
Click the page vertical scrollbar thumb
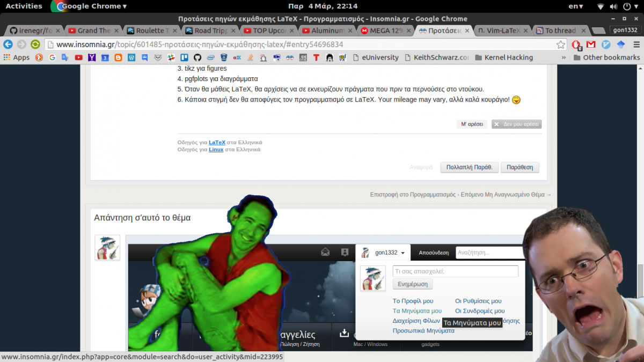click(x=640, y=280)
